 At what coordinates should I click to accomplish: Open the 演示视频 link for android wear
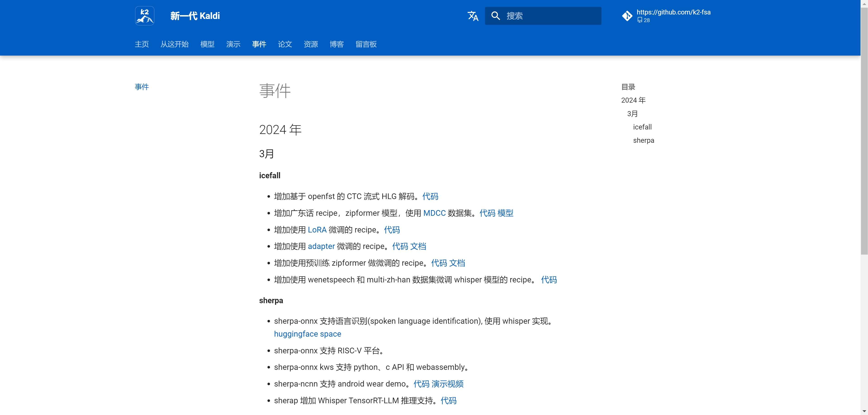pos(447,384)
